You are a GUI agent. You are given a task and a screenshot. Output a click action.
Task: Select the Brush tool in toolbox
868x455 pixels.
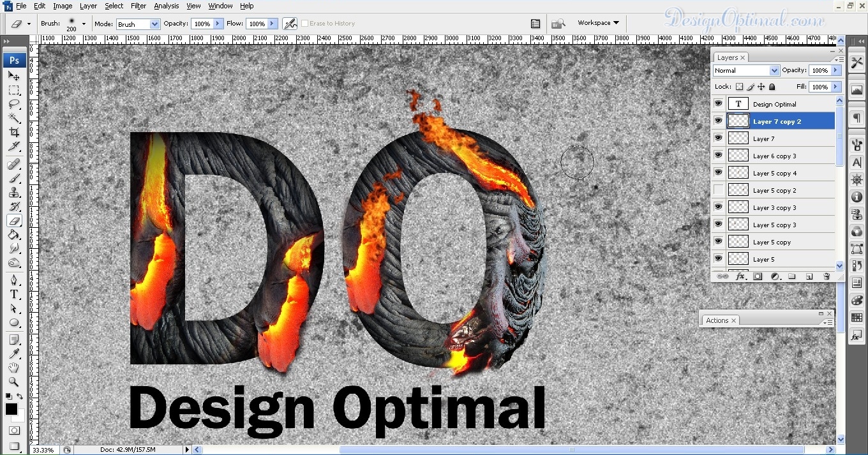(x=14, y=179)
